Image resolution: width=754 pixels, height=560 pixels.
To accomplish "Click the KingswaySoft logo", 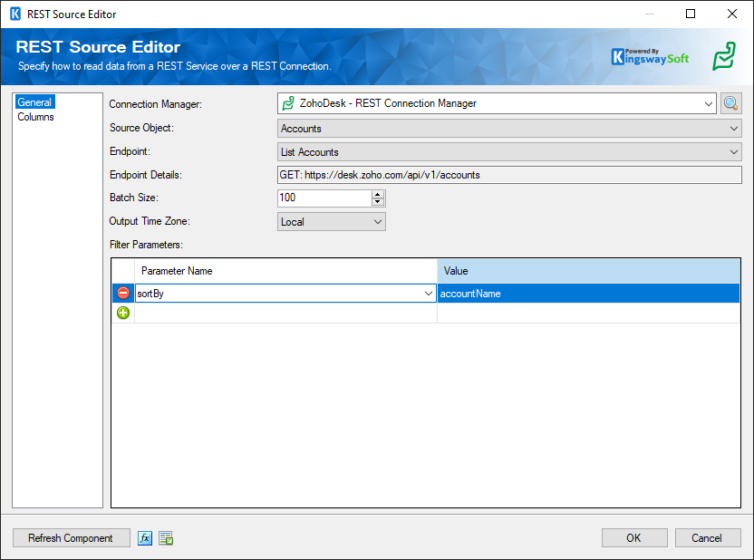I will (650, 57).
